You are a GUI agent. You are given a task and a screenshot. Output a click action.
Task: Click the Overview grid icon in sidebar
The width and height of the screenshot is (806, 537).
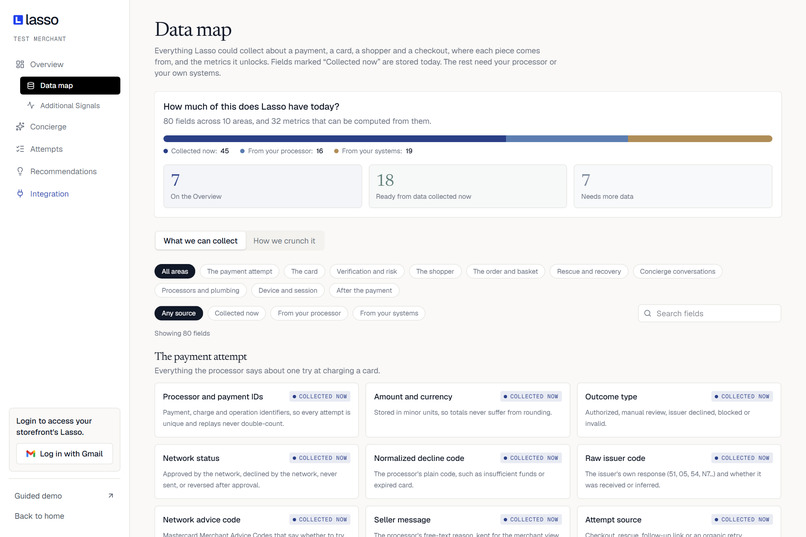coord(20,64)
